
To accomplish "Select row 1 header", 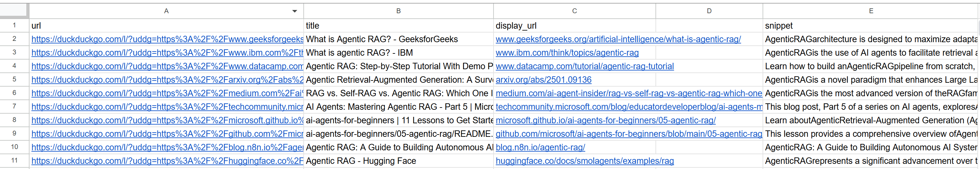I will 14,25.
